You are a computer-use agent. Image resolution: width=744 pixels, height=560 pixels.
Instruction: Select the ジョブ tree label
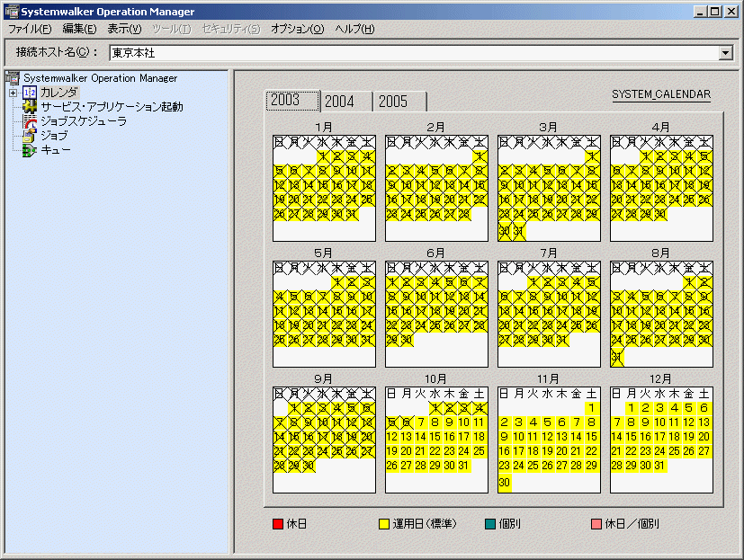tap(54, 136)
